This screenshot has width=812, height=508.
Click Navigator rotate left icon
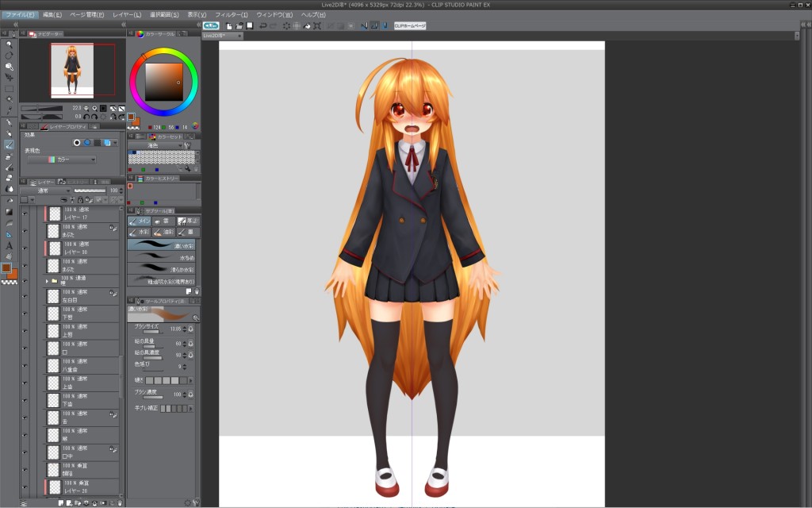coord(86,117)
